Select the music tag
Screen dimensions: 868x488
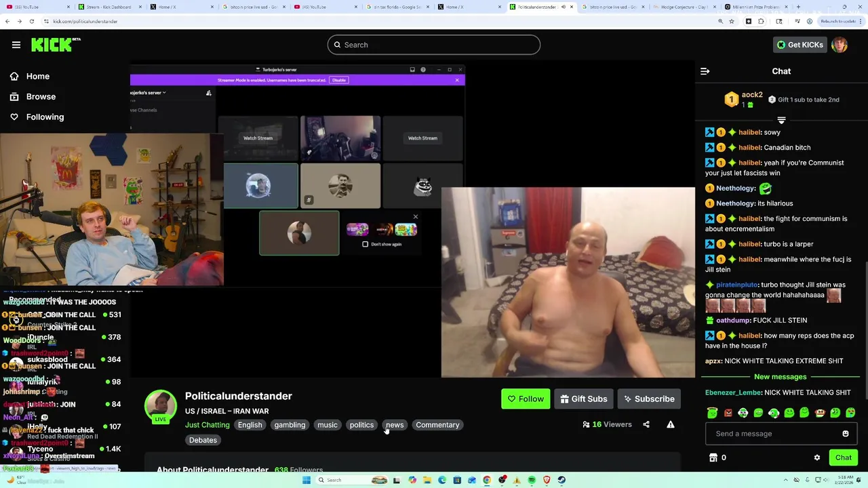[x=328, y=425]
